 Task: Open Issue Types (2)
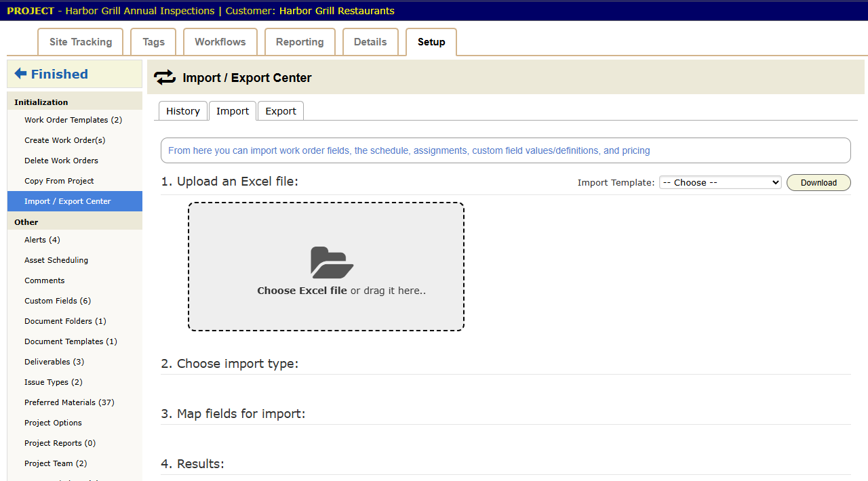pyautogui.click(x=75, y=382)
